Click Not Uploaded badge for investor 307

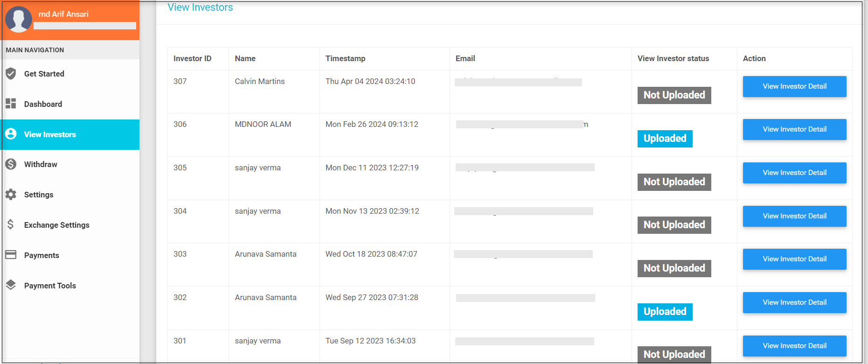674,95
